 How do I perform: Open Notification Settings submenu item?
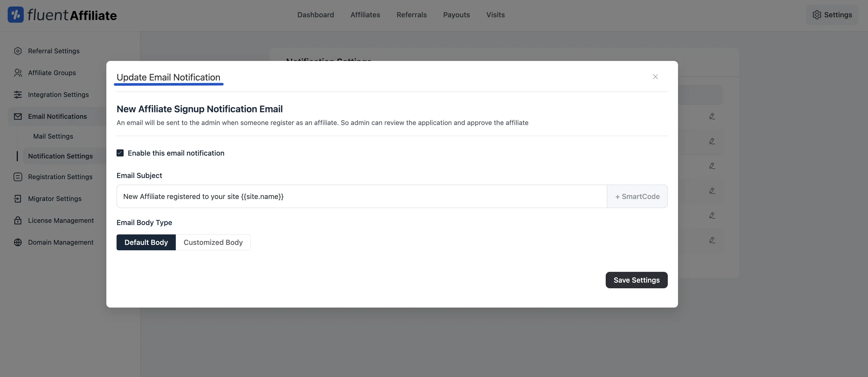pos(60,156)
